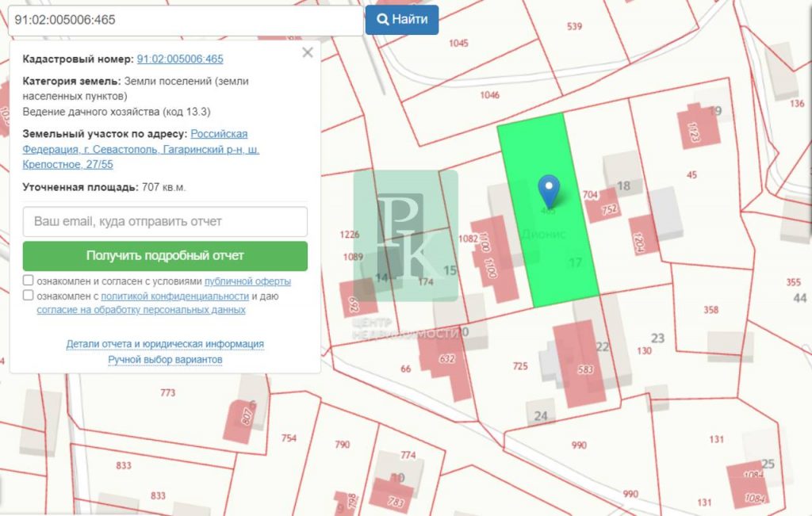The image size is (812, 516).
Task: Focus the cadastral number search field
Action: pos(184,20)
